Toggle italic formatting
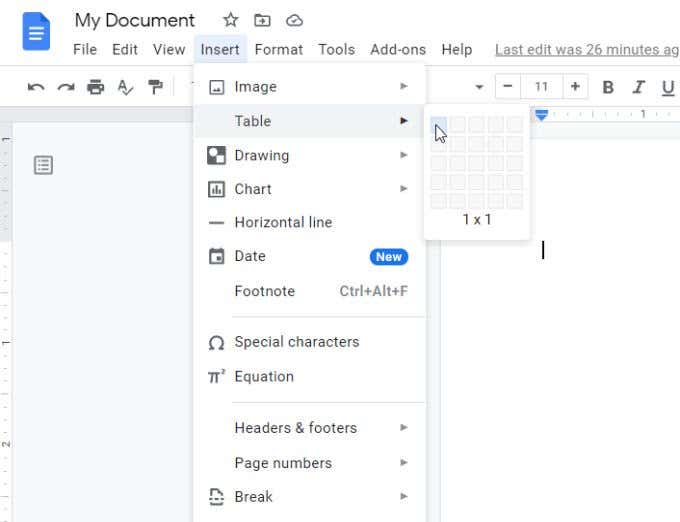Screen dimensions: 680x522 click(x=638, y=87)
